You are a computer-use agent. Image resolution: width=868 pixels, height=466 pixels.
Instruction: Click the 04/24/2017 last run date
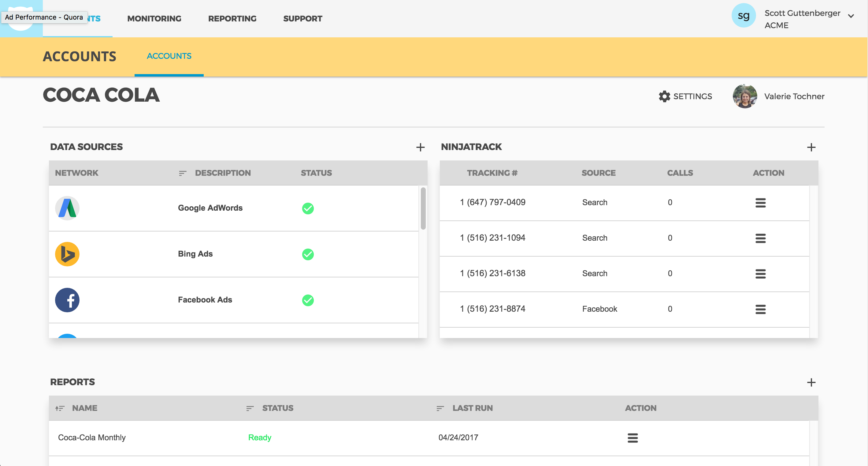click(458, 437)
